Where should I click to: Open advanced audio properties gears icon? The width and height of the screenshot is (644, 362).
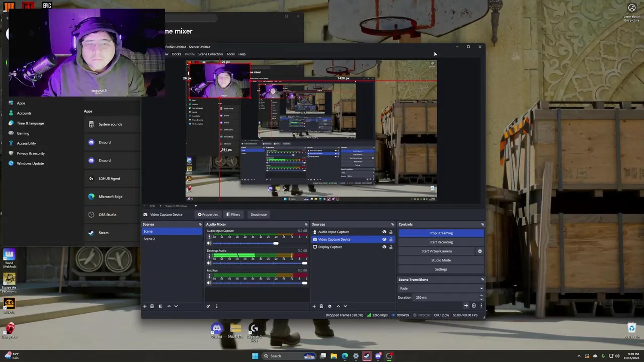click(x=208, y=306)
